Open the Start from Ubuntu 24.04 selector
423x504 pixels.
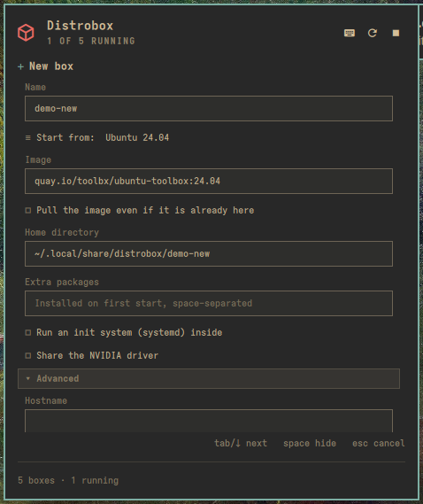pyautogui.click(x=97, y=137)
